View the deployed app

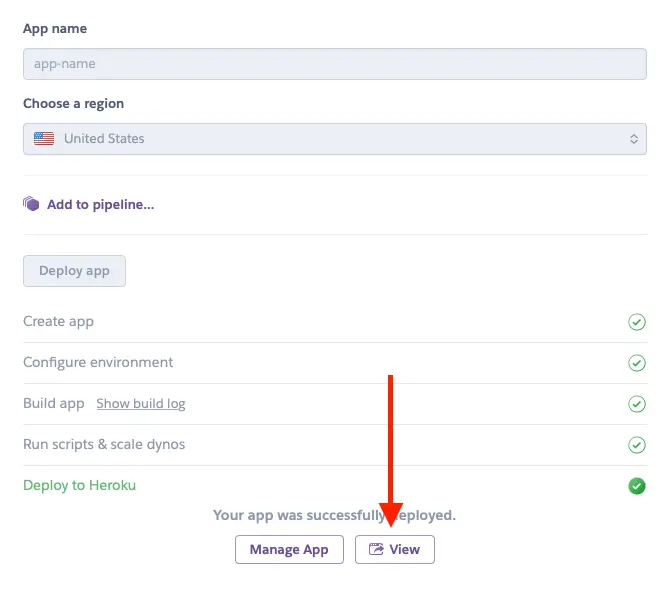[x=395, y=549]
